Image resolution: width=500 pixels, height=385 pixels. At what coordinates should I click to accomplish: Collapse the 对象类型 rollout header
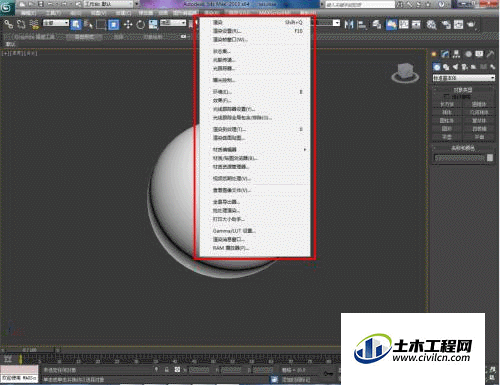pos(463,90)
